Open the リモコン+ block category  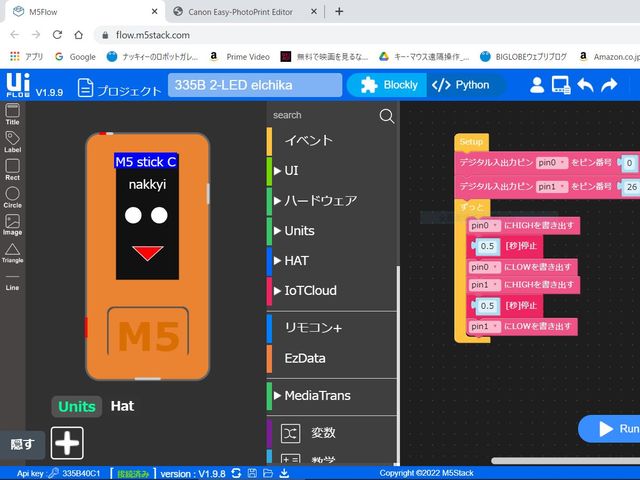point(331,328)
